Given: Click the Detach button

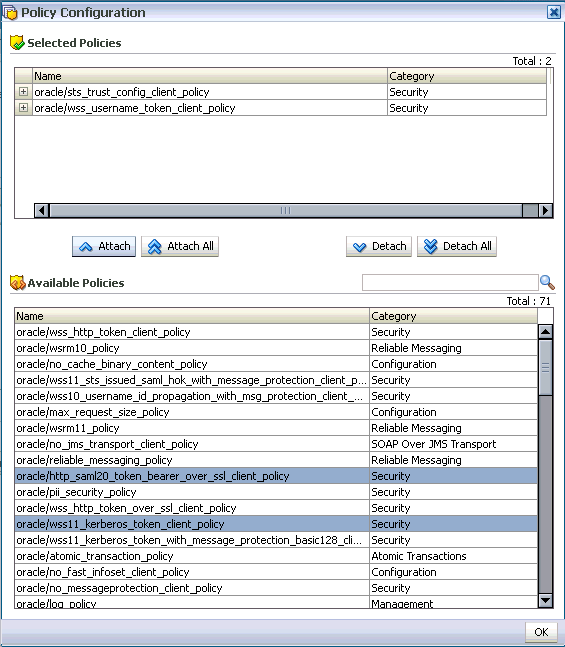Looking at the screenshot, I should click(379, 246).
